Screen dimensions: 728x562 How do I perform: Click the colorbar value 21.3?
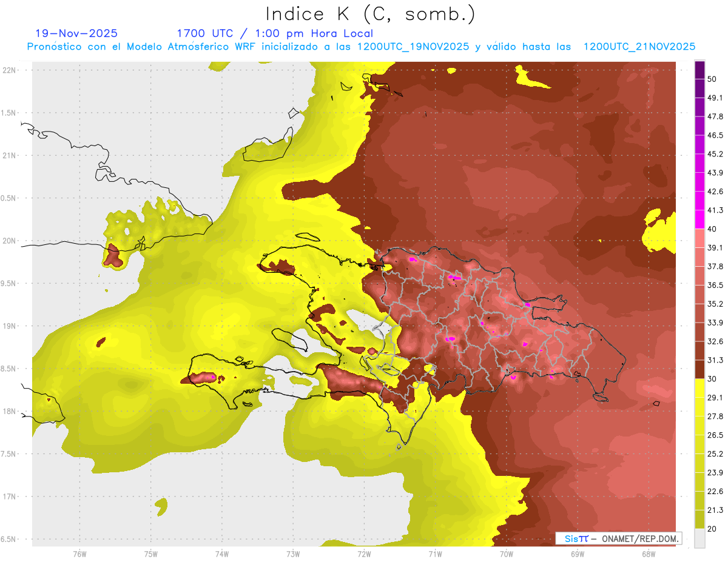(715, 510)
